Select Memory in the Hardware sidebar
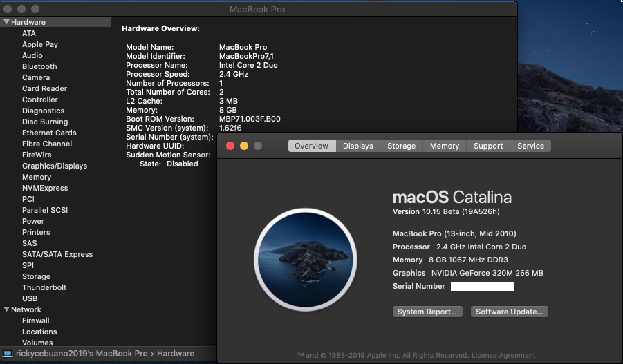This screenshot has width=623, height=364. (x=37, y=177)
